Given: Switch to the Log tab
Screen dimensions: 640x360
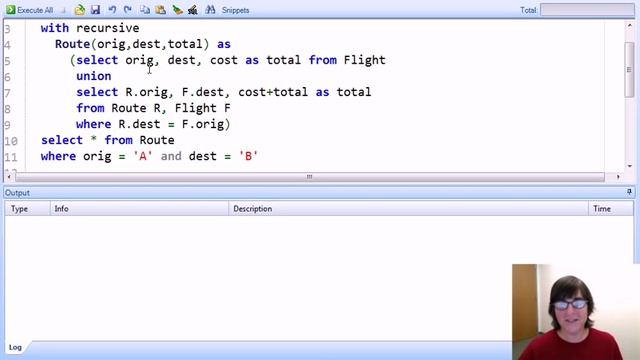Looking at the screenshot, I should pos(15,347).
